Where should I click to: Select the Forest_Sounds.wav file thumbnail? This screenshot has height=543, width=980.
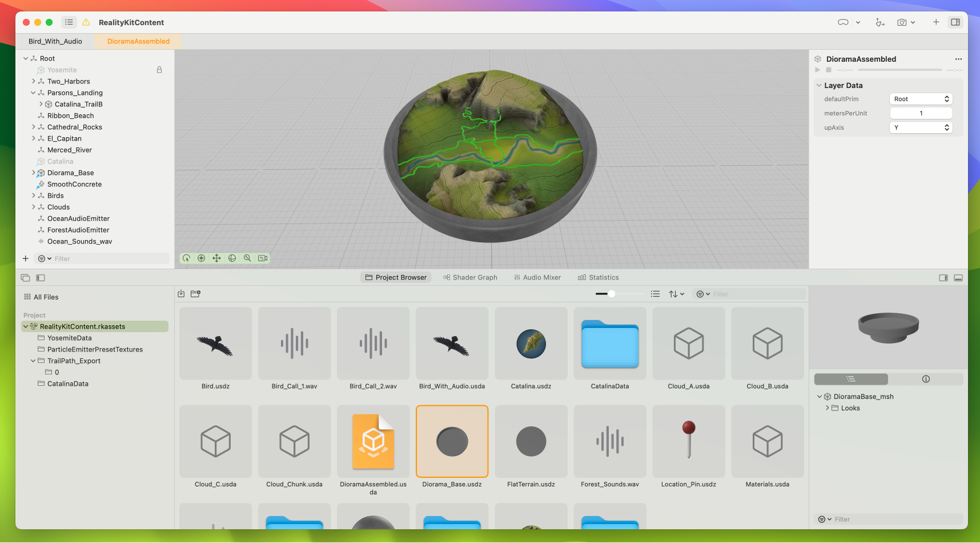609,441
